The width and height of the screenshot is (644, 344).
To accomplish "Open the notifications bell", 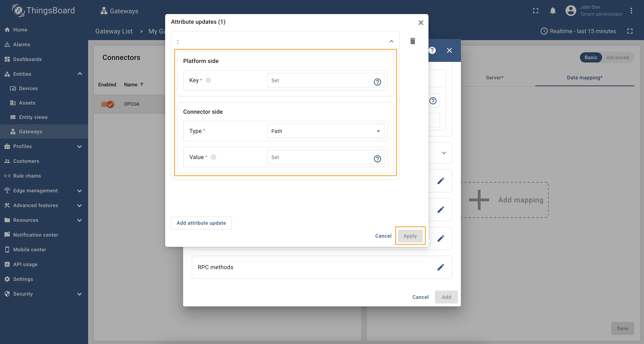I will pyautogui.click(x=553, y=11).
